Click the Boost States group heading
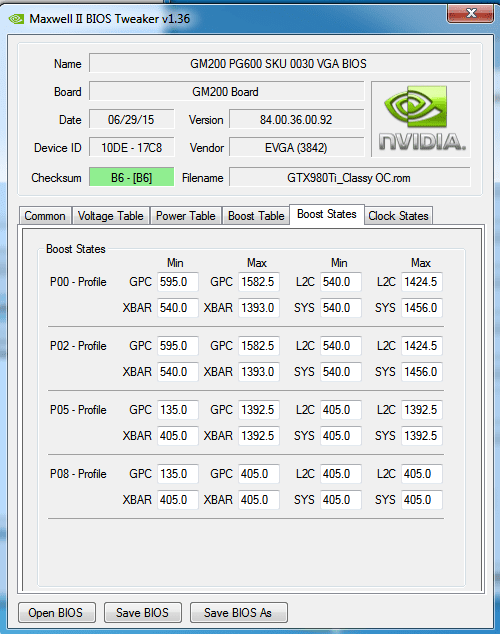The height and width of the screenshot is (634, 500). pos(76,249)
